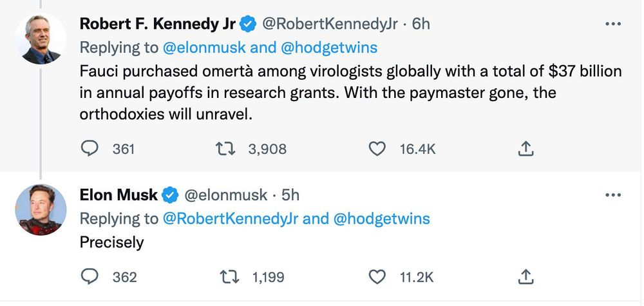Open more options on Musk's tweet
The width and height of the screenshot is (644, 306).
coord(614,195)
